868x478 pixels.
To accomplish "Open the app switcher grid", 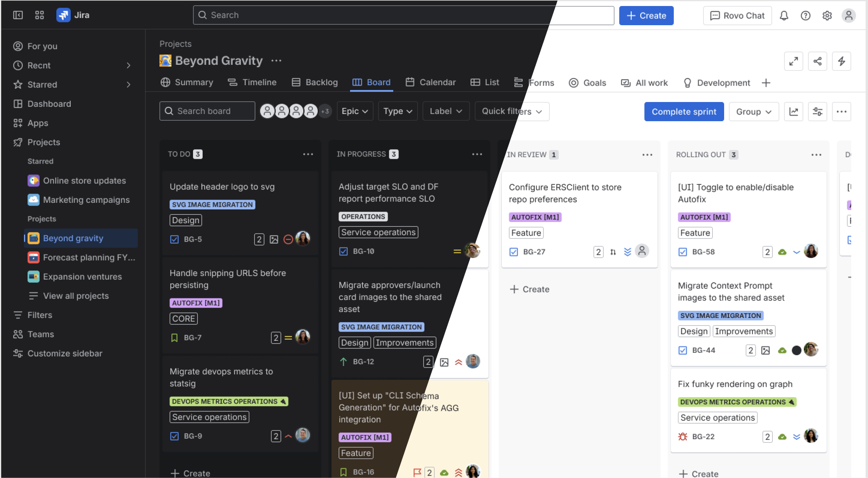I will click(40, 15).
